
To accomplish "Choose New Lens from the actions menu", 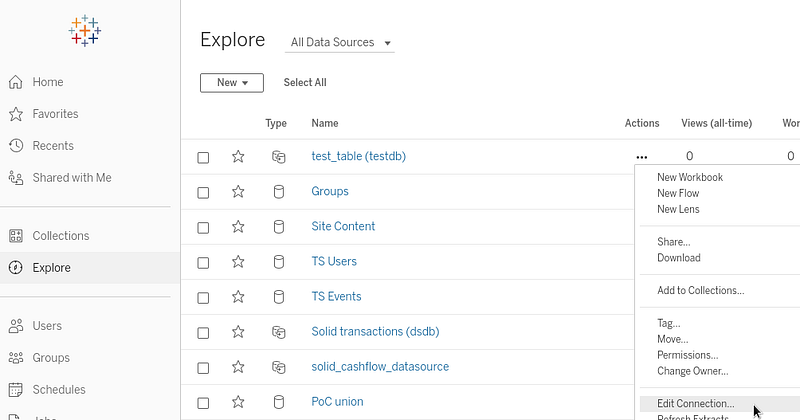I will tap(678, 209).
